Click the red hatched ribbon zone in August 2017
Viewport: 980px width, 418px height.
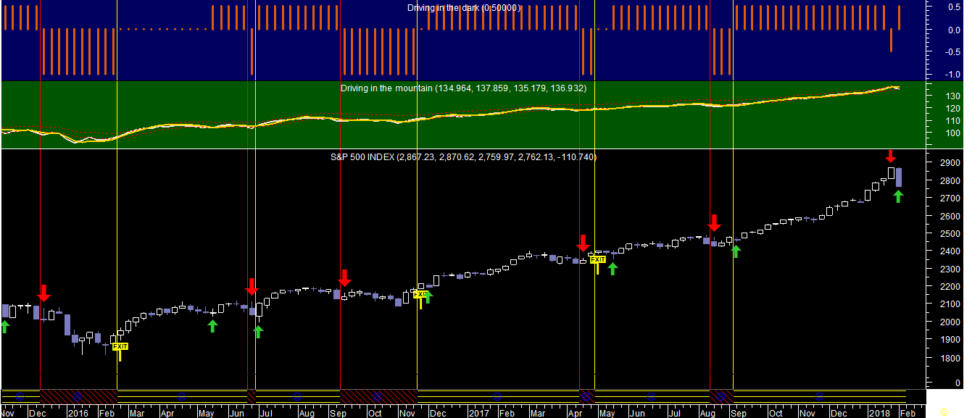coord(721,396)
